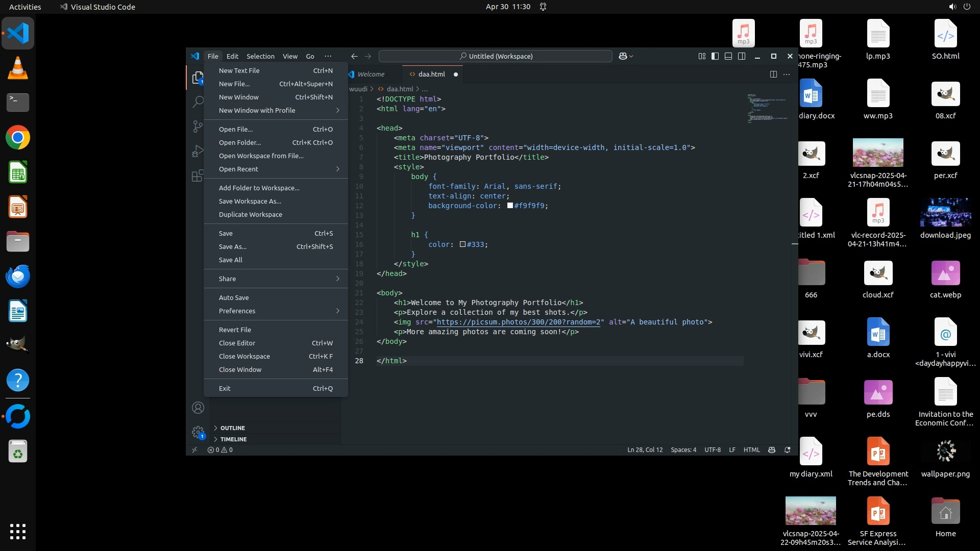Click split editor right icon
Viewport: 980px width, 551px height.
tap(773, 74)
